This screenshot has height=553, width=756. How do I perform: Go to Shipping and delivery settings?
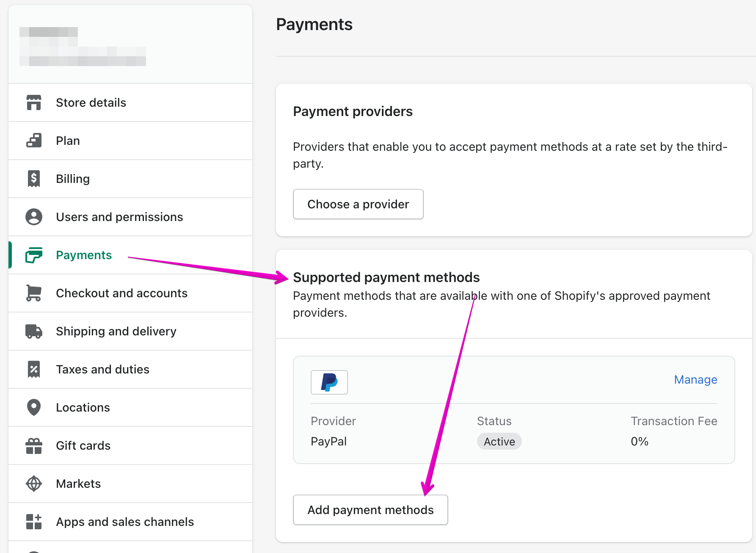116,331
